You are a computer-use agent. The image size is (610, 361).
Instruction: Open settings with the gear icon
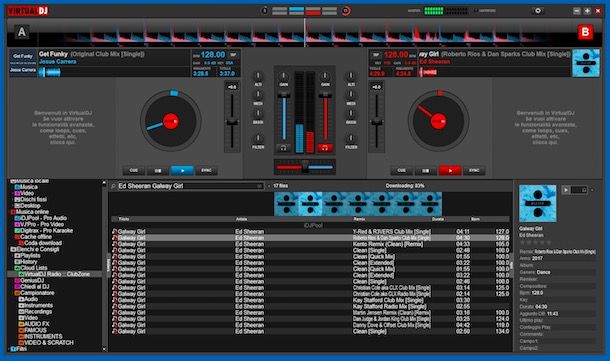coord(538,11)
